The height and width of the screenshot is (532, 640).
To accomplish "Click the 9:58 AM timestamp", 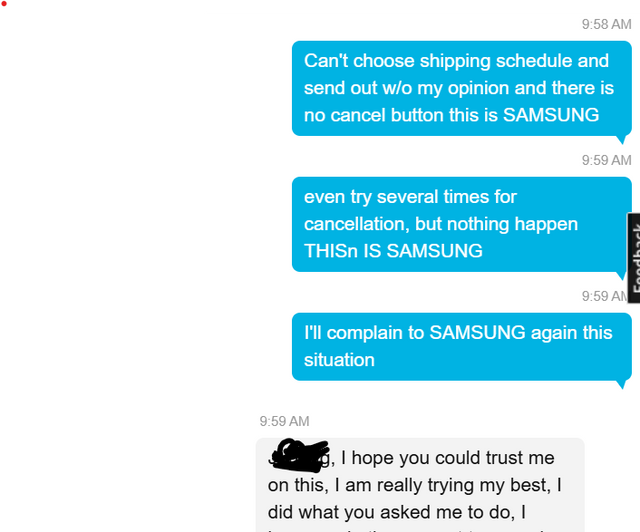I will coord(607,24).
